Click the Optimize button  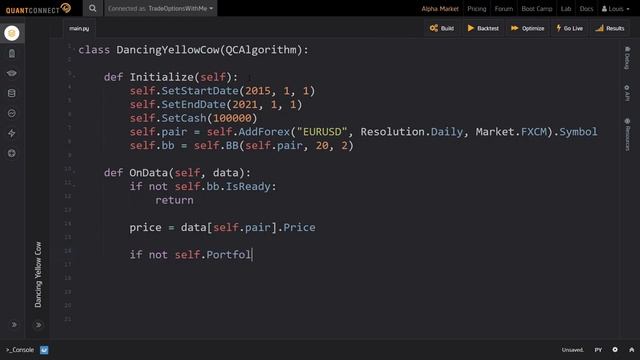click(x=527, y=28)
